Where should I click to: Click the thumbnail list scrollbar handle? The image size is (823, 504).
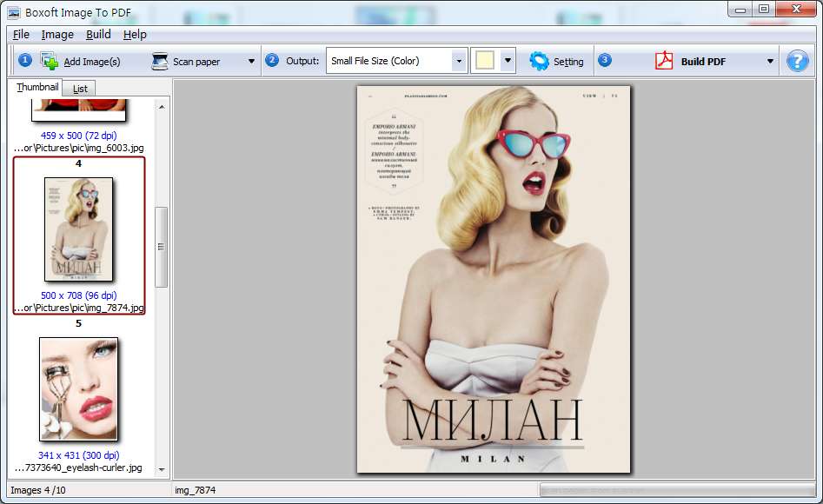coord(161,247)
